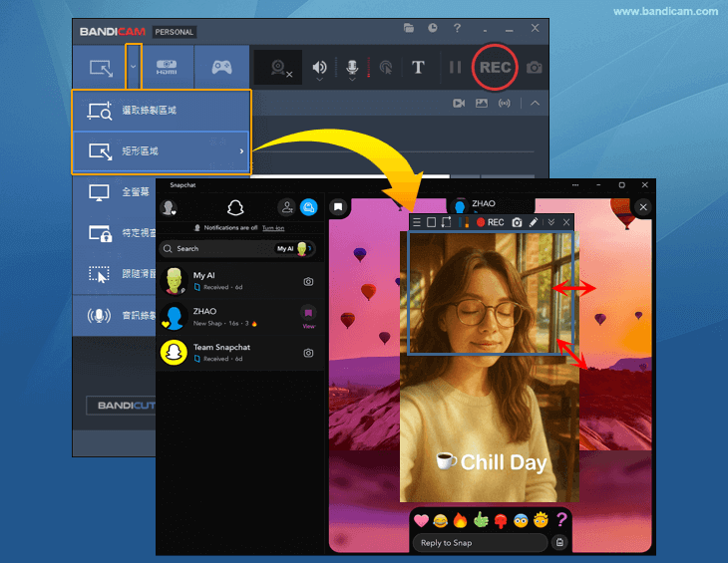The image size is (728, 563).
Task: Pause the Bandicam recording
Action: pyautogui.click(x=455, y=68)
